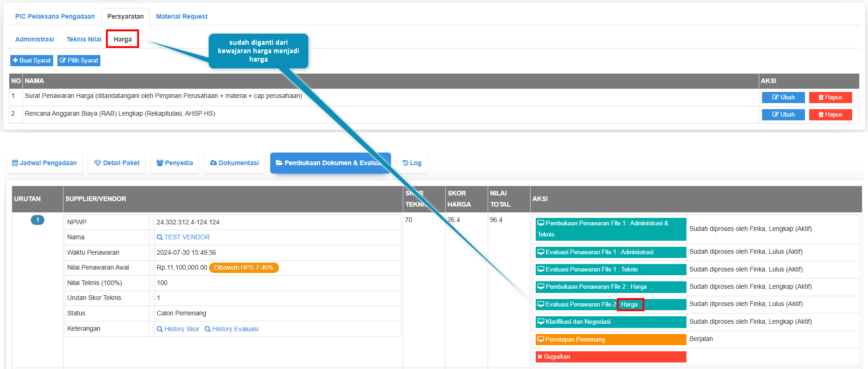Click the Buat Syarat plus button
Screen dimensions: 868x369
pyautogui.click(x=32, y=61)
